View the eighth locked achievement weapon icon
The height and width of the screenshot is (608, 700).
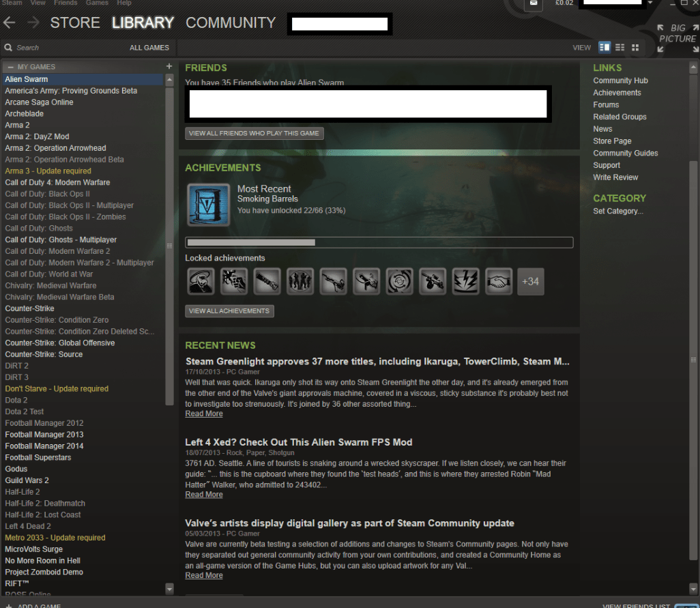pos(432,282)
